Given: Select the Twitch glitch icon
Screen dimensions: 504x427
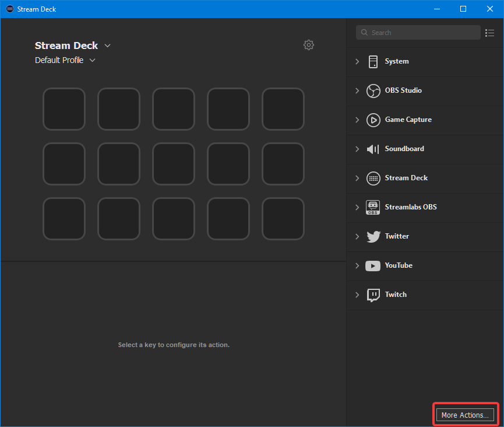Looking at the screenshot, I should (x=373, y=295).
